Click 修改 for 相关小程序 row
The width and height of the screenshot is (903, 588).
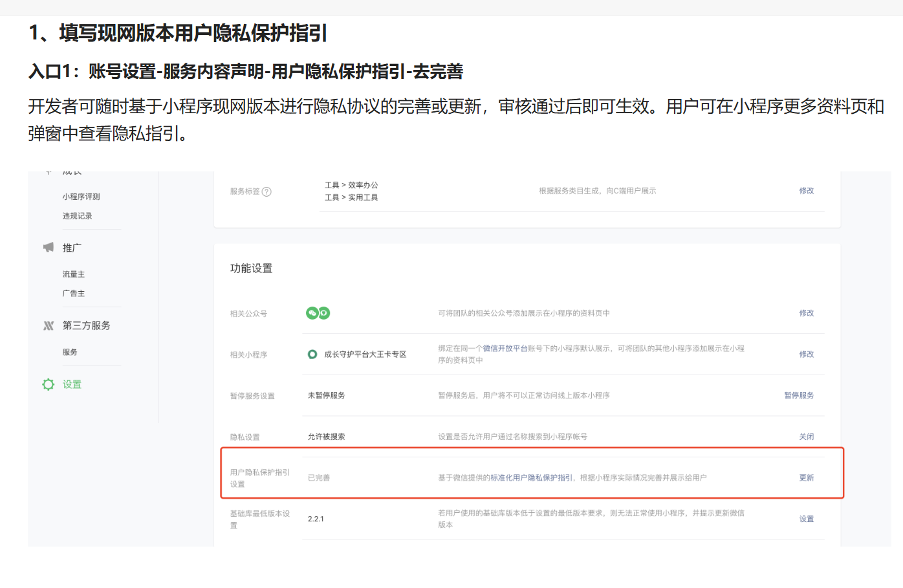point(807,354)
